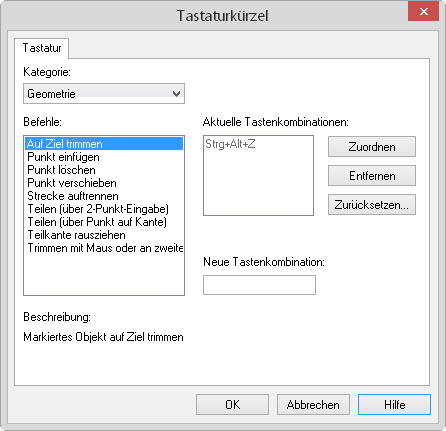446x431 pixels.
Task: Click Abbrechen to cancel
Action: coord(313,404)
